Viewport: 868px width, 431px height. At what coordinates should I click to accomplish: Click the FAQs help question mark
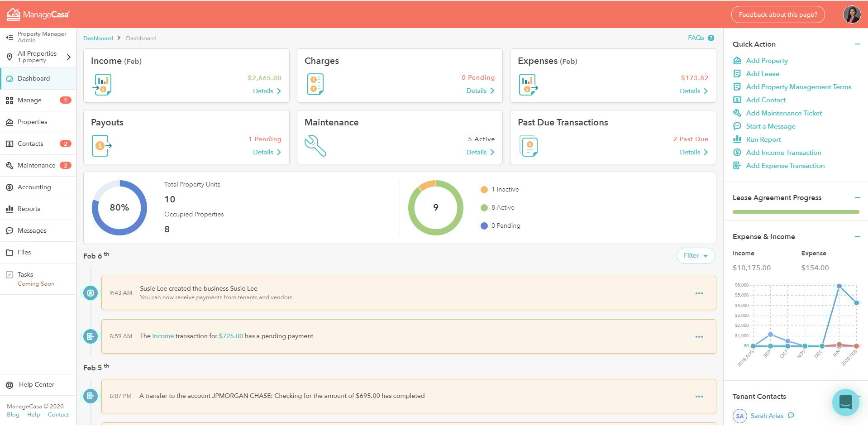711,38
